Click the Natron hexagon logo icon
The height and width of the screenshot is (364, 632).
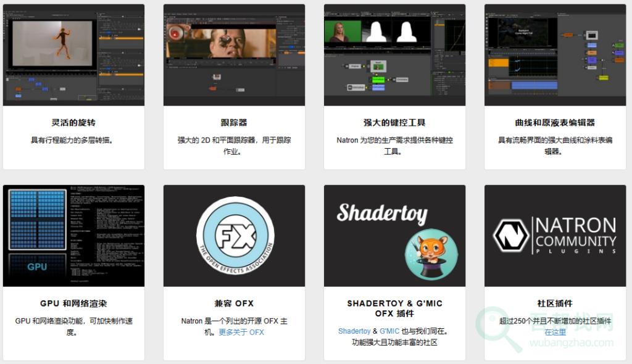click(x=510, y=236)
